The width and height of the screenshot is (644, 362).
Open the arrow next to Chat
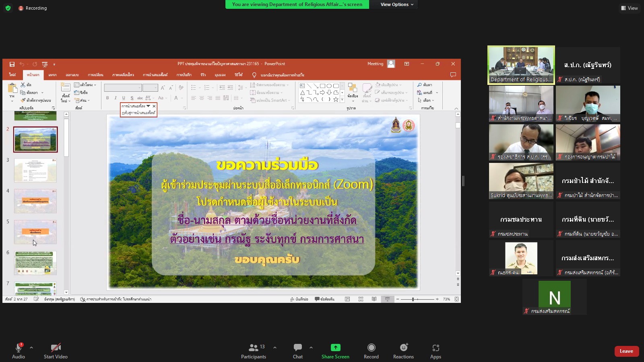pos(311,348)
